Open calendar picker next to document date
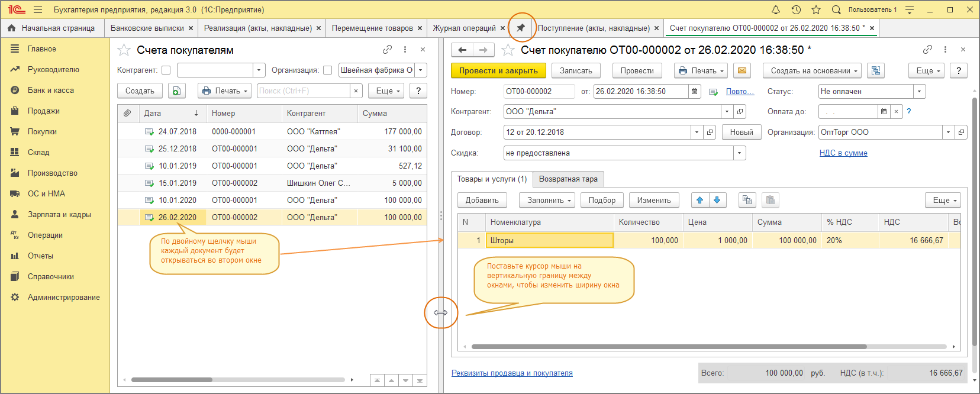 point(695,92)
